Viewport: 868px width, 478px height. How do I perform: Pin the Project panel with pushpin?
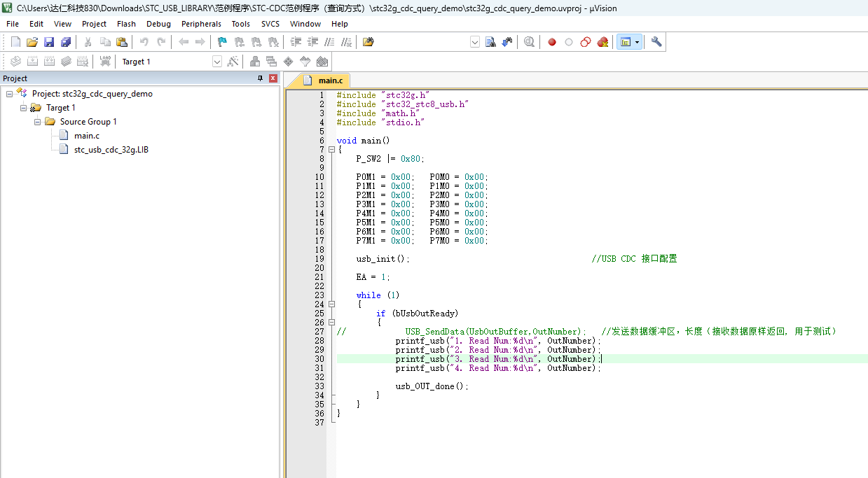[261, 78]
